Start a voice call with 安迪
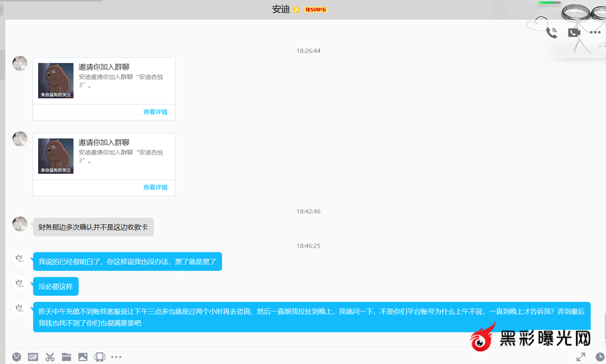Image resolution: width=606 pixels, height=364 pixels. tap(552, 33)
